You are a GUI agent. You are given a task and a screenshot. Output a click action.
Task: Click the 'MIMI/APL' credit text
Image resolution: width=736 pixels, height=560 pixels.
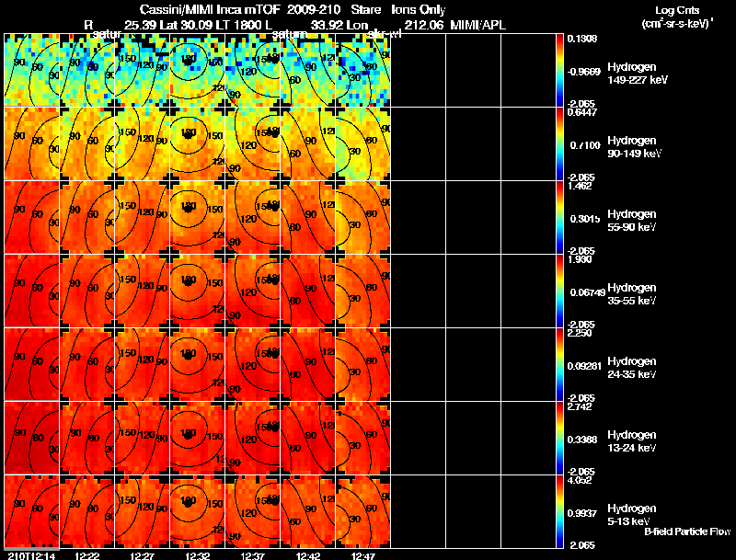pos(477,25)
